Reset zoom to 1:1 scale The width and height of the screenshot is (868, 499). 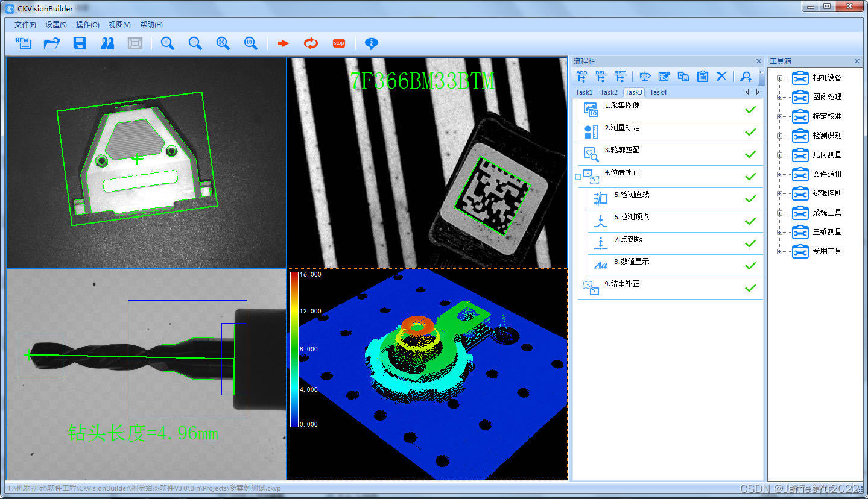coord(250,43)
